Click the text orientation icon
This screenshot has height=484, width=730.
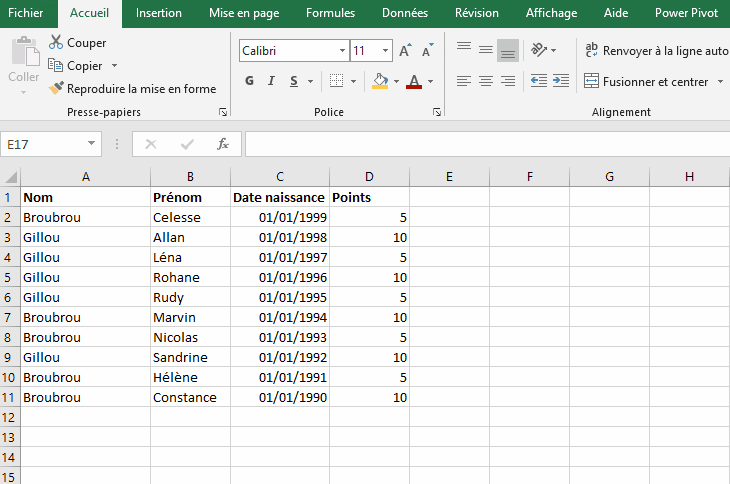click(539, 49)
